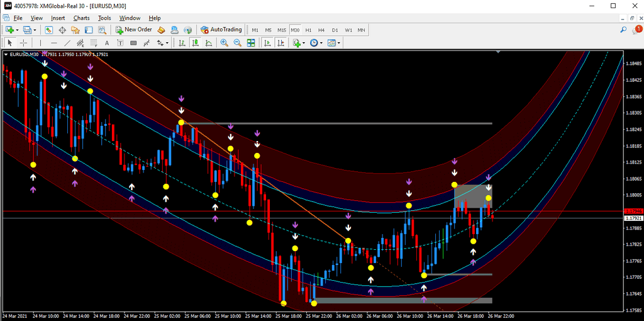Viewport: 644px width, 321px height.
Task: Expand the Templates dropdown arrow
Action: (x=339, y=43)
